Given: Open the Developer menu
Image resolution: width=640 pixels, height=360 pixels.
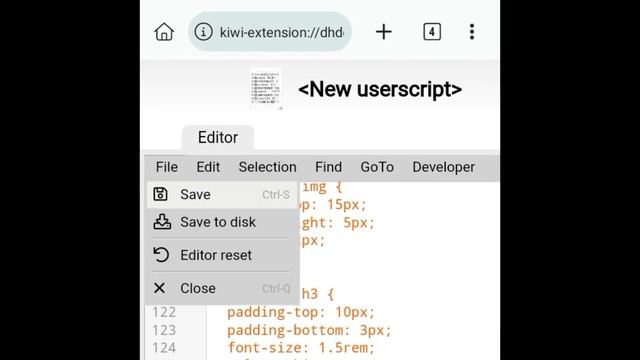Looking at the screenshot, I should [x=443, y=167].
